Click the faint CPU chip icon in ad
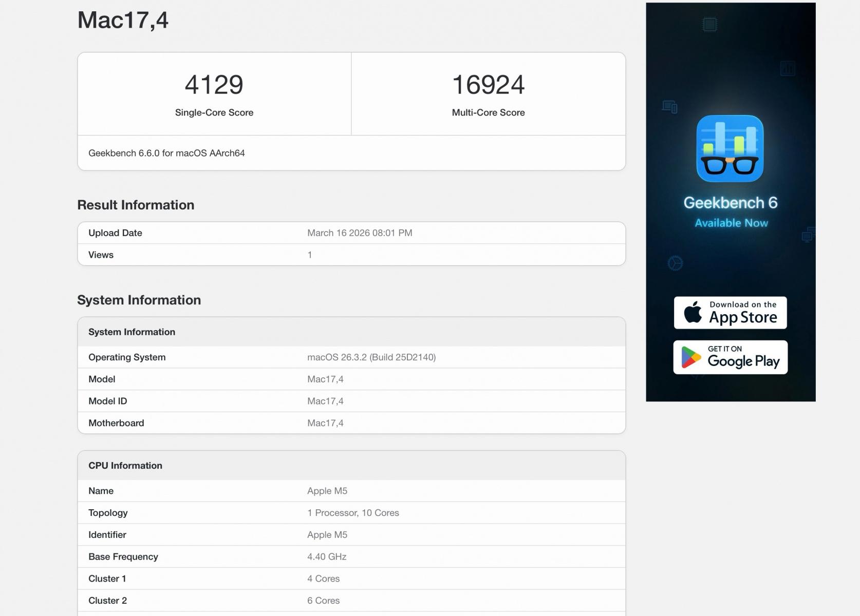860x616 pixels. [x=709, y=24]
